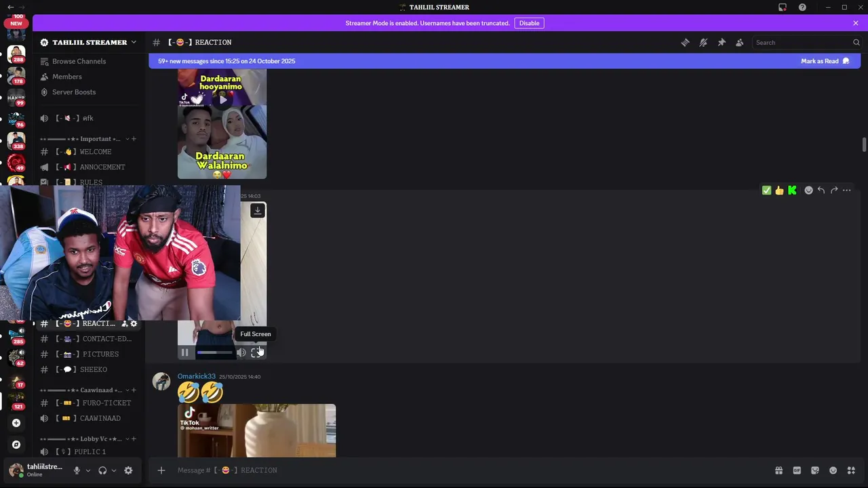Open More message options ellipsis
This screenshot has height=488, width=868.
(847, 190)
